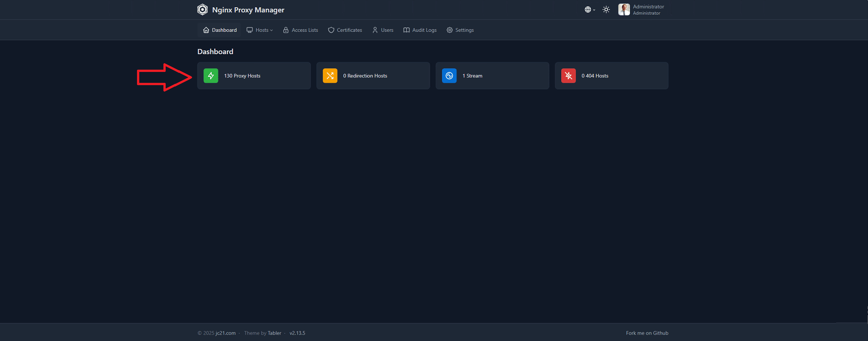The height and width of the screenshot is (341, 868).
Task: Visit the jc21.com footer link
Action: [x=225, y=333]
